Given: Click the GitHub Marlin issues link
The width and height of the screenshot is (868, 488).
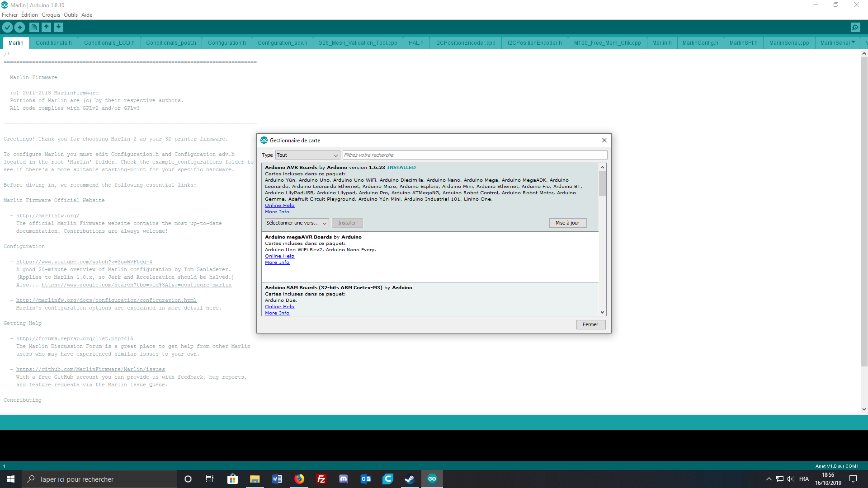Looking at the screenshot, I should click(90, 369).
